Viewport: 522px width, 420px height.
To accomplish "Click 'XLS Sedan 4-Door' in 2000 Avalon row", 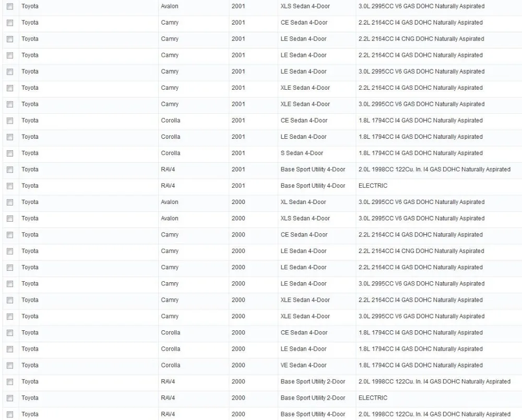I will coord(305,218).
